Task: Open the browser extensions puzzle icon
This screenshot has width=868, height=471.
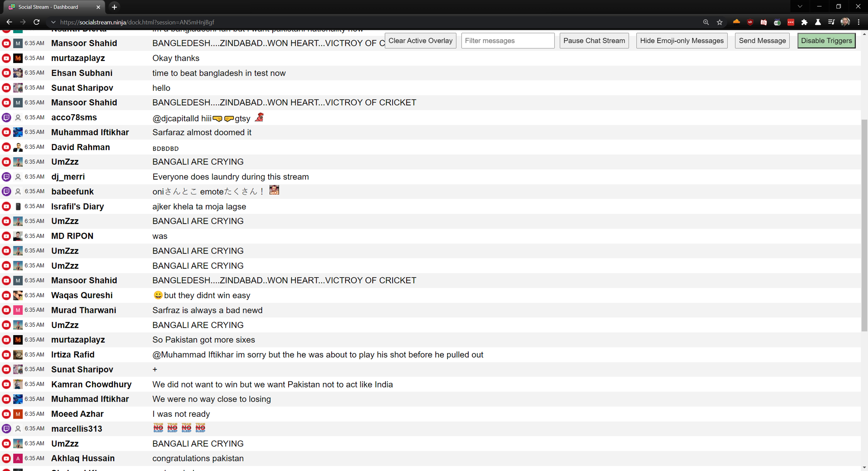Action: (x=804, y=22)
